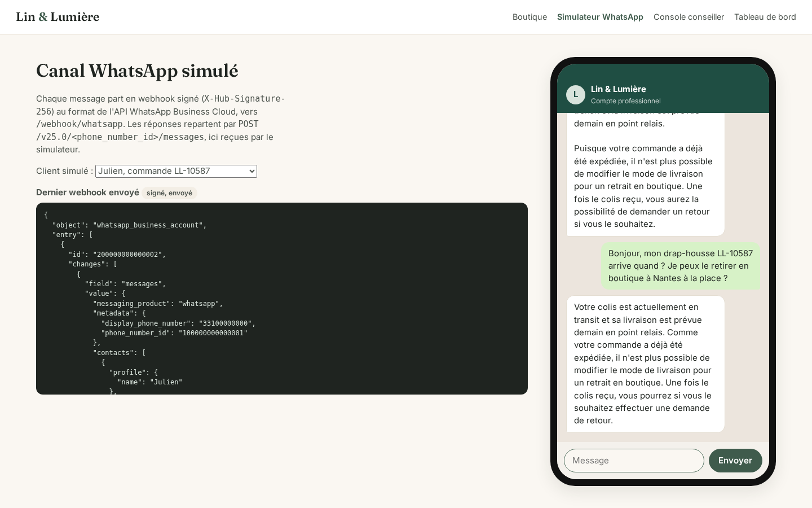Click the last bot reply bubble

[646, 364]
